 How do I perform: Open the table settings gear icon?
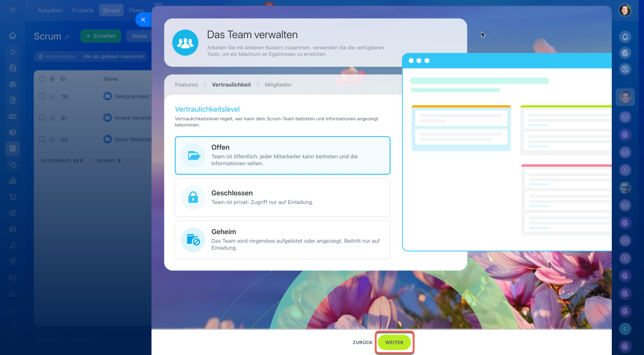pyautogui.click(x=52, y=79)
